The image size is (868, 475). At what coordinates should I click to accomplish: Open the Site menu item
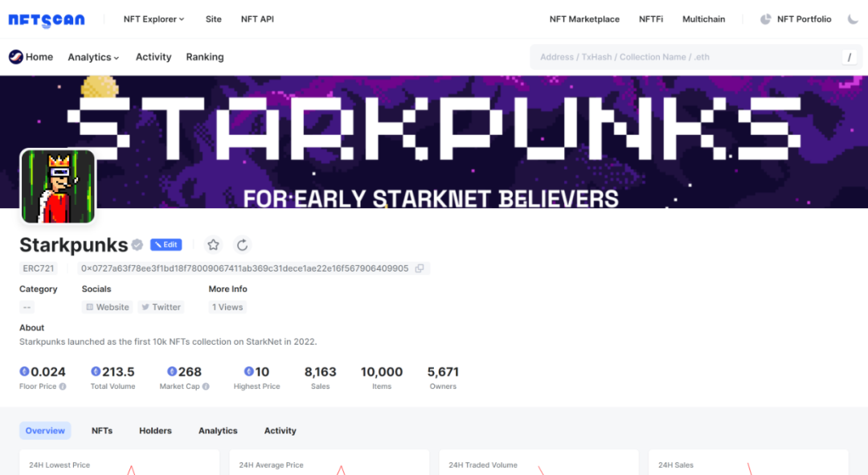coord(213,18)
